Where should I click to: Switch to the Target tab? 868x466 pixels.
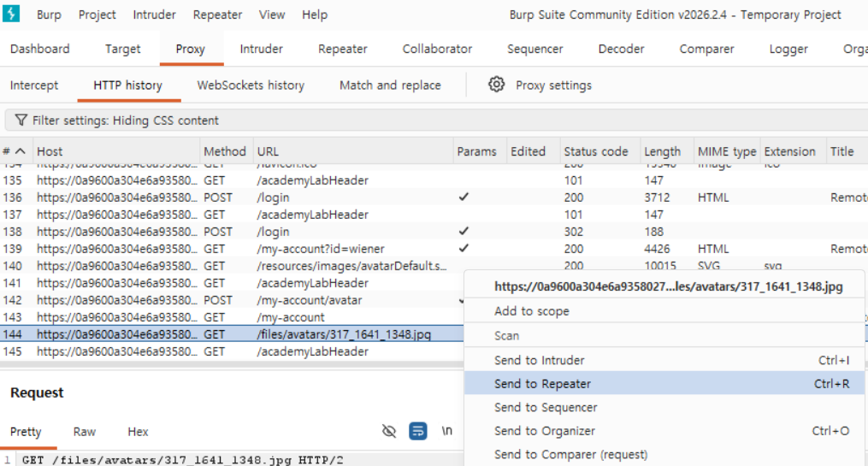(x=122, y=49)
